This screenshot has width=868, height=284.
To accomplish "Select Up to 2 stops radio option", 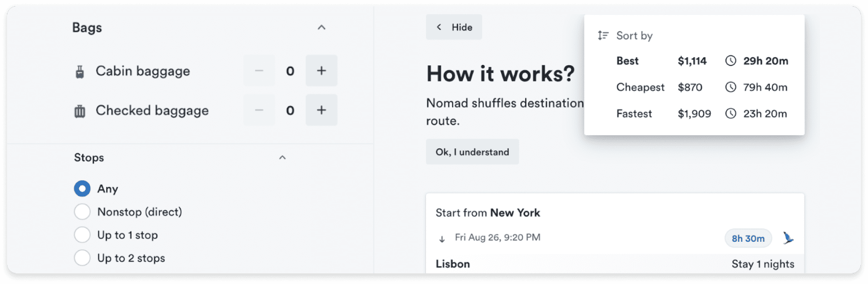I will pos(82,258).
